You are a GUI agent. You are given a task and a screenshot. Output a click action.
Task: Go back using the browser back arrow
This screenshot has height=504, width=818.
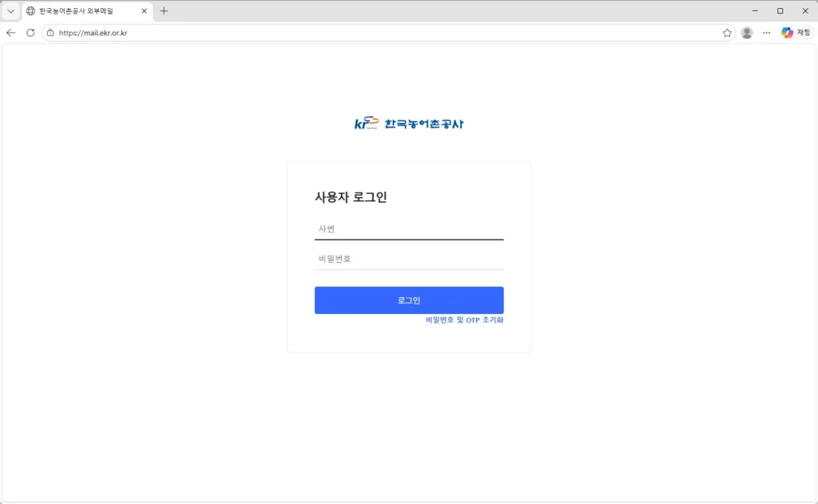pos(10,32)
